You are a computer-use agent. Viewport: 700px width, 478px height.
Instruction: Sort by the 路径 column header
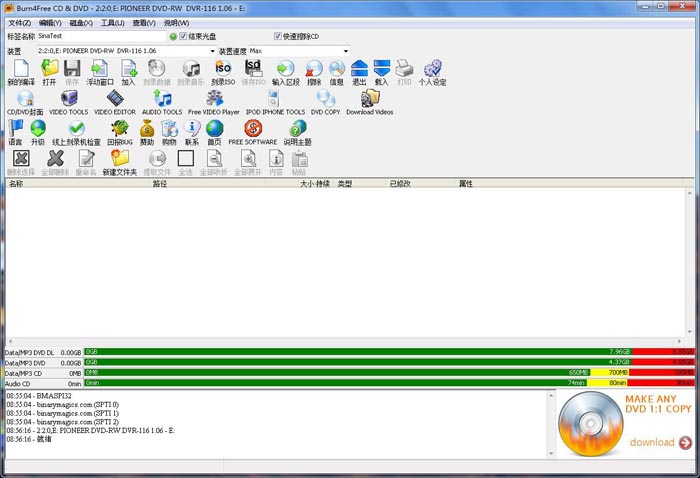[208, 183]
